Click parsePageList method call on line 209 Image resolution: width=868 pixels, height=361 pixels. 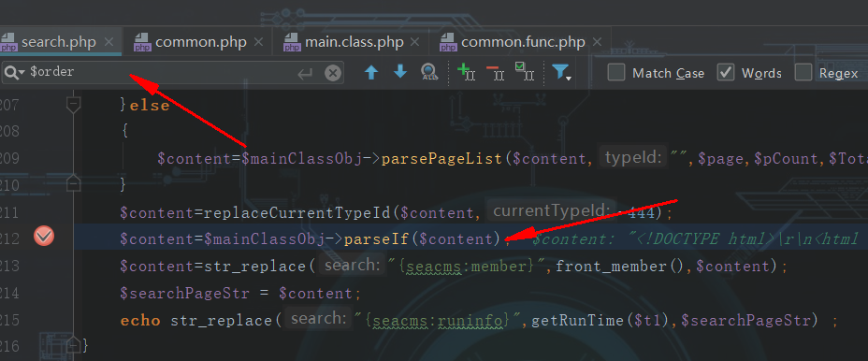441,159
